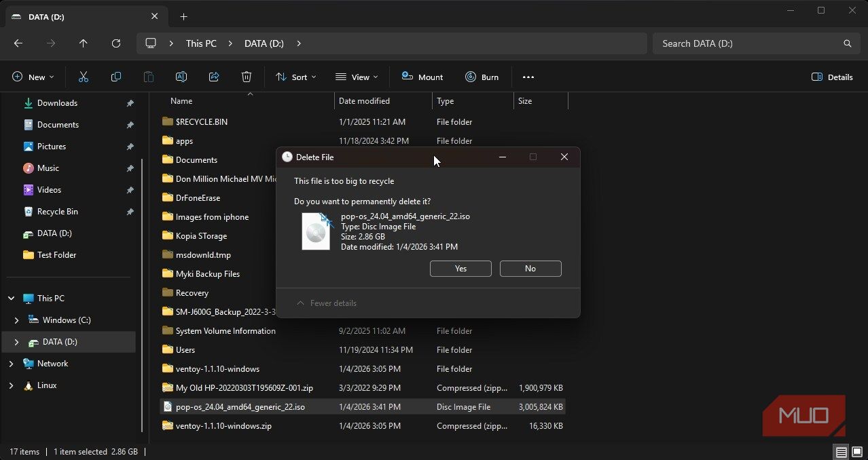Select the apps folder

(184, 141)
